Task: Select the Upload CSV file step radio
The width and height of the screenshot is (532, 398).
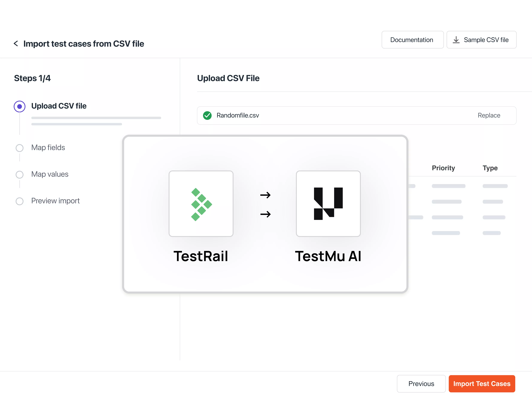Action: tap(19, 106)
